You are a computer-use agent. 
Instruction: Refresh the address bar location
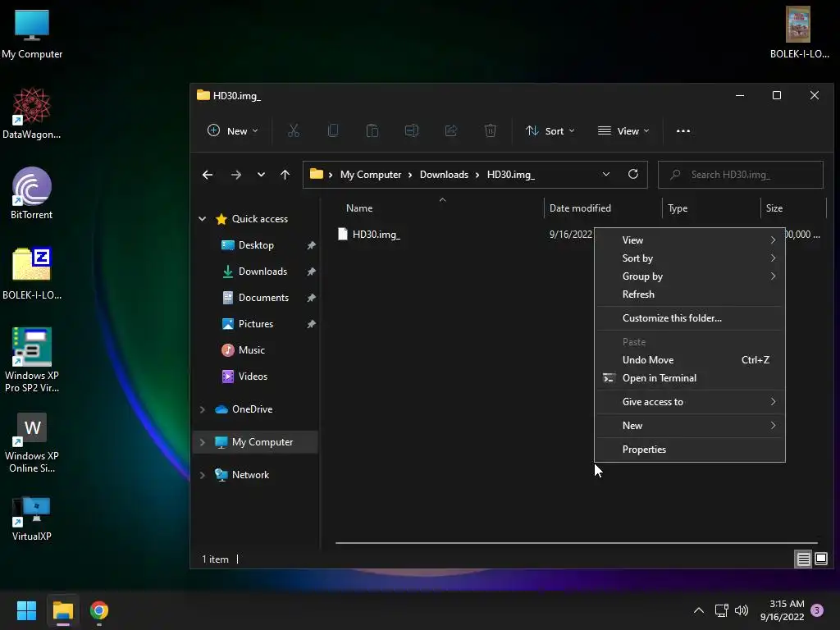tap(632, 174)
